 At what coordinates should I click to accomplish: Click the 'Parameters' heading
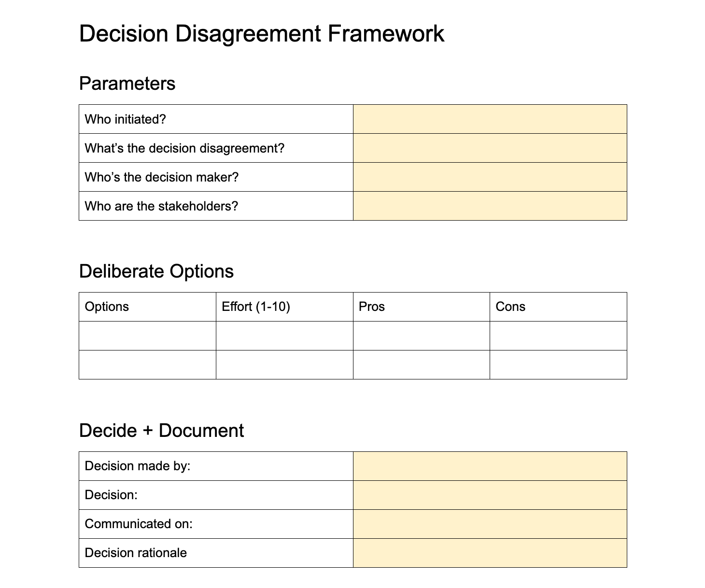[127, 84]
